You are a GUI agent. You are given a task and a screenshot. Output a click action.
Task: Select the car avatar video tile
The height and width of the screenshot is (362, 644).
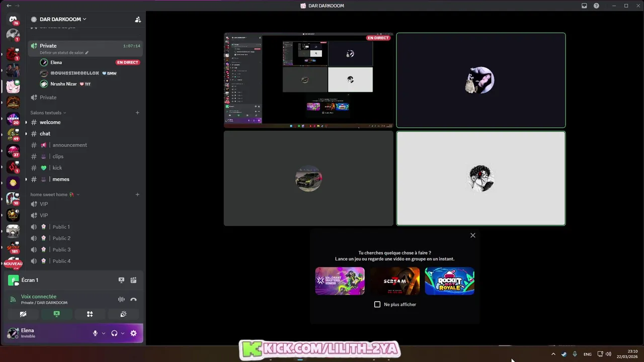pyautogui.click(x=308, y=178)
